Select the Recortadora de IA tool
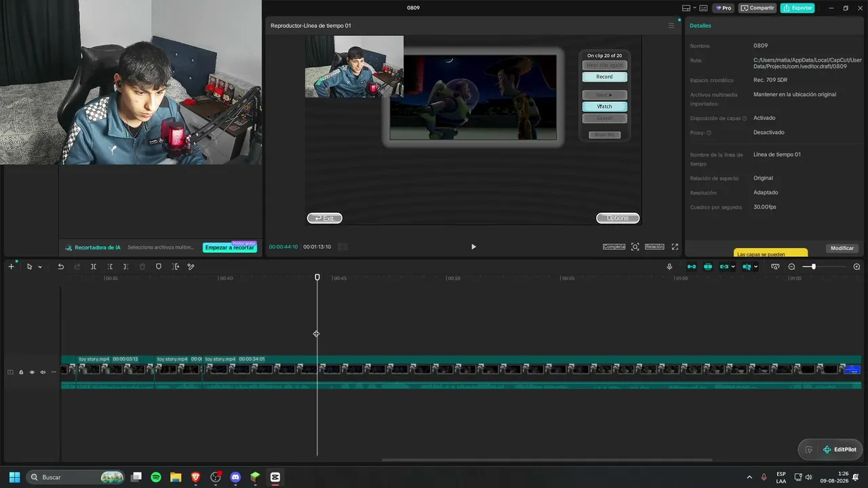This screenshot has height=488, width=868. click(92, 247)
